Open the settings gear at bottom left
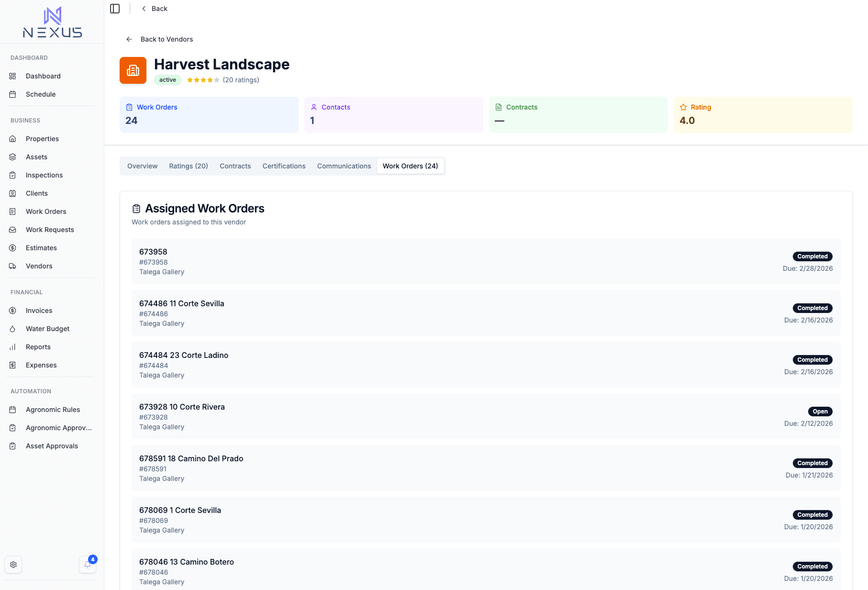The width and height of the screenshot is (868, 590). [13, 565]
